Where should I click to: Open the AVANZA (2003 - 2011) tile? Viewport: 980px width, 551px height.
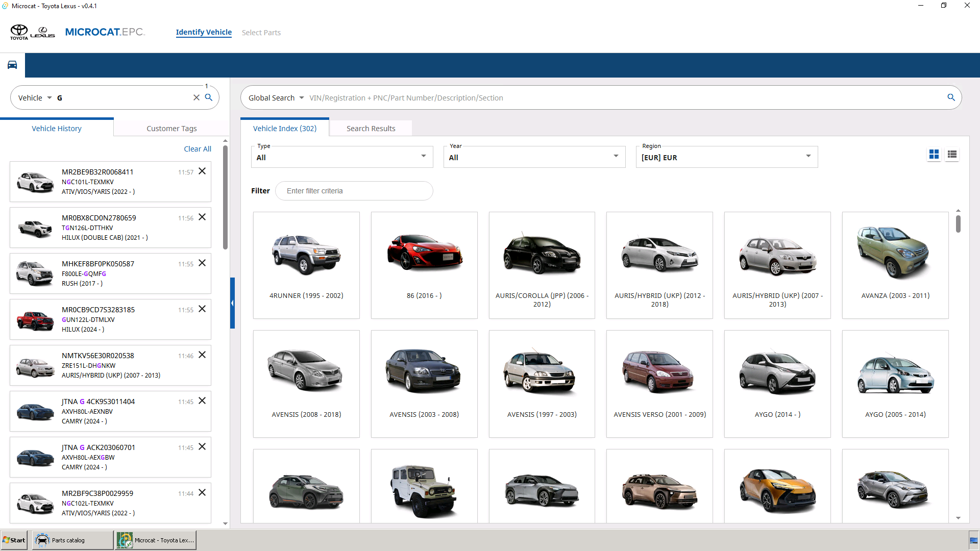[895, 265]
